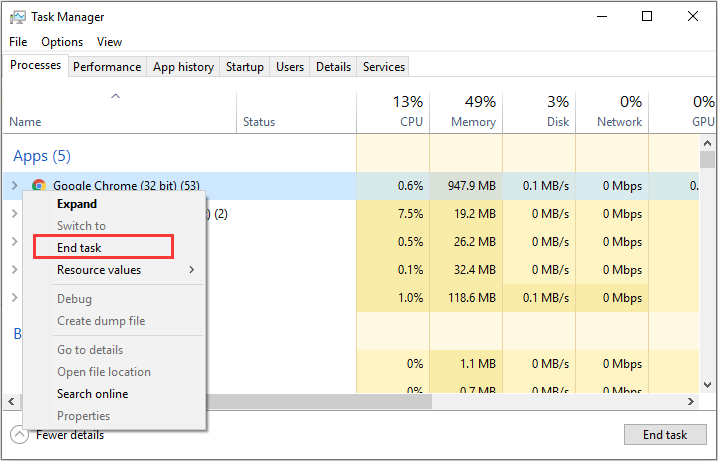Click the 19.2 MB memory value
The height and width of the screenshot is (461, 718).
[x=474, y=214]
